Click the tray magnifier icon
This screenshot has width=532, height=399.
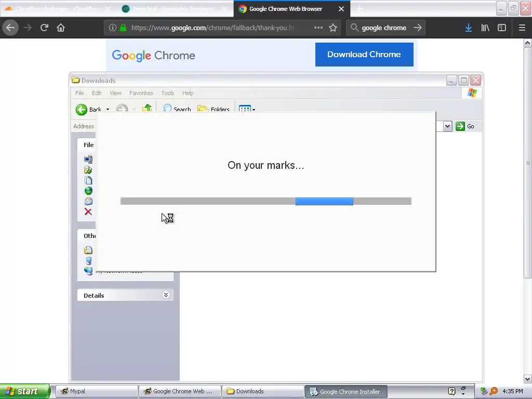coord(494,391)
